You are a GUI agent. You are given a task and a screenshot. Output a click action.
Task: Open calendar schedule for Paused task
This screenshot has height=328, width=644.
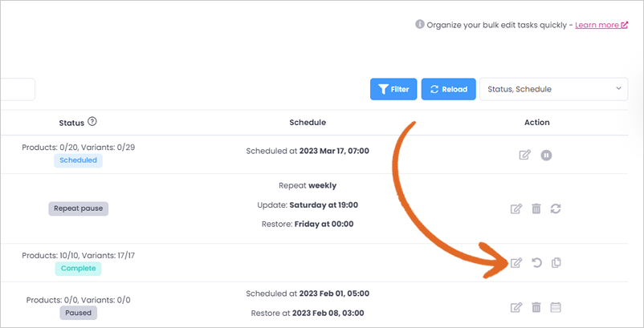[x=556, y=307]
